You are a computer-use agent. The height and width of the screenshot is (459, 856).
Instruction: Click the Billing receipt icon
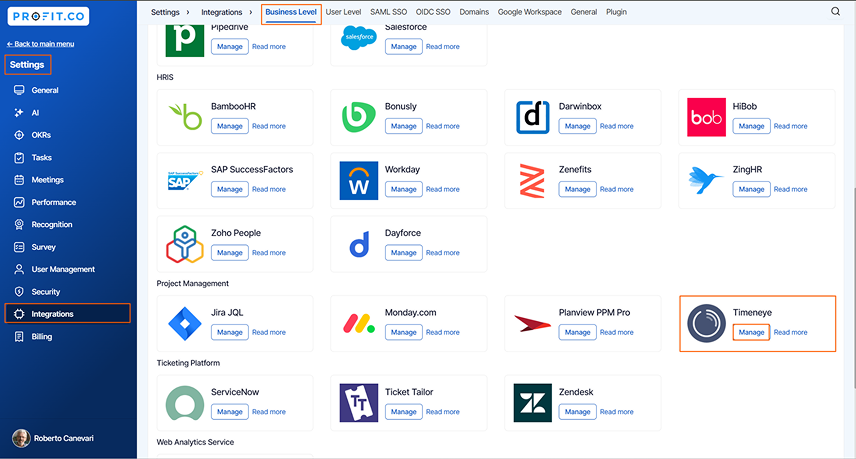[x=19, y=336]
